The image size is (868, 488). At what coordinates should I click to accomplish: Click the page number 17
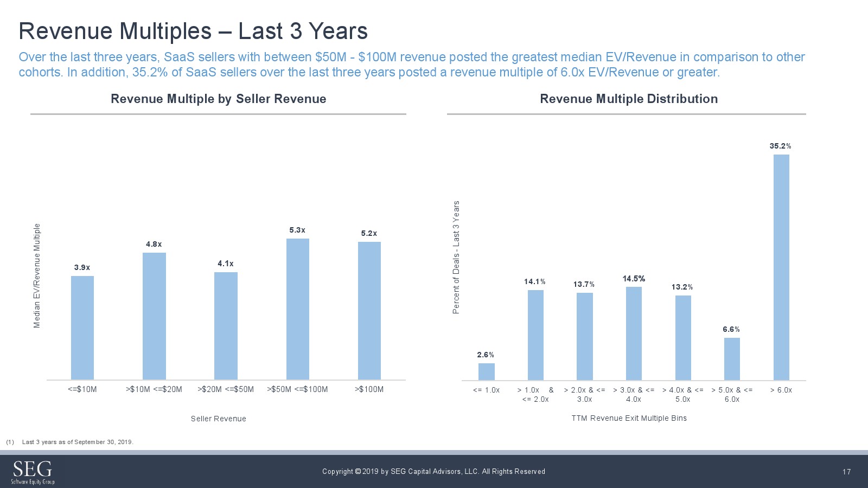(x=846, y=472)
